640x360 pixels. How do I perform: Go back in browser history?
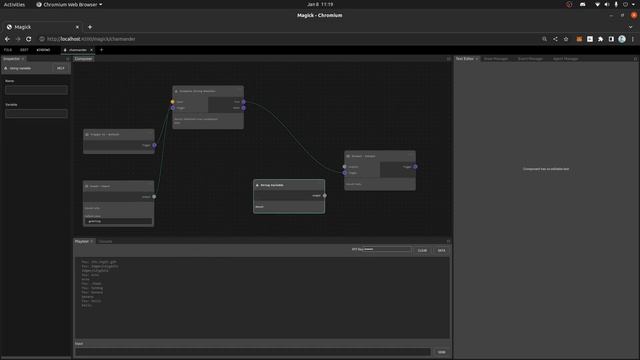coord(7,39)
